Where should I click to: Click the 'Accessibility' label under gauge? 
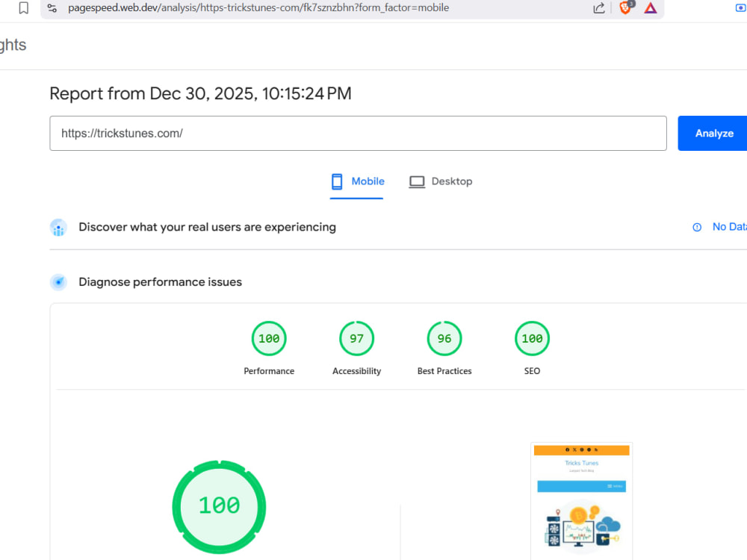tap(357, 371)
